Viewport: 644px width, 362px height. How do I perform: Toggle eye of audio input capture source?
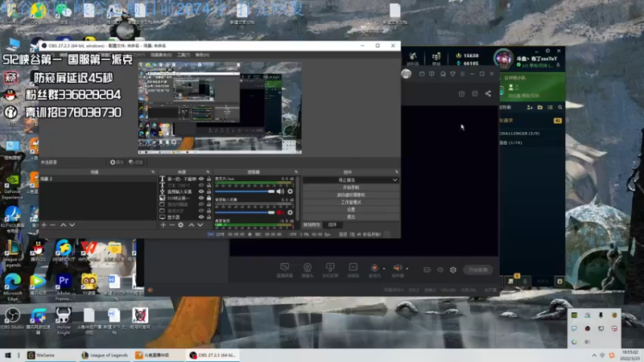tap(201, 191)
